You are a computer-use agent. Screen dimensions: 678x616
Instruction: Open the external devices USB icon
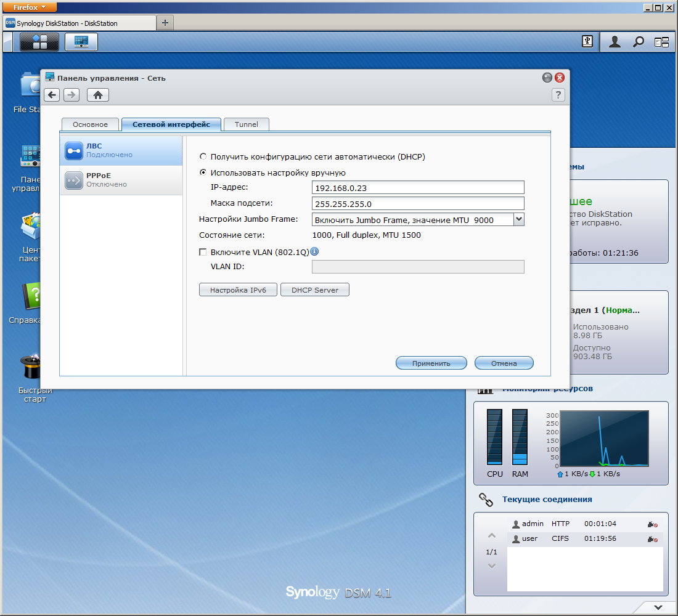tap(587, 42)
